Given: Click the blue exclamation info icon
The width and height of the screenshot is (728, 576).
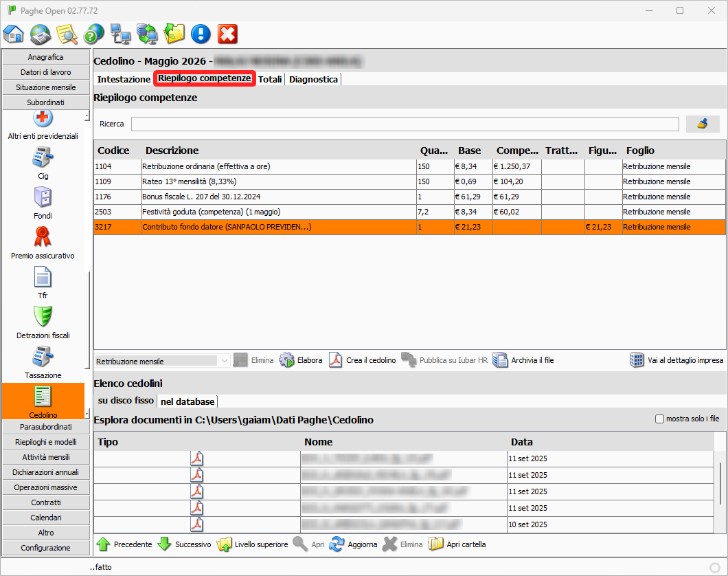Looking at the screenshot, I should pyautogui.click(x=201, y=34).
